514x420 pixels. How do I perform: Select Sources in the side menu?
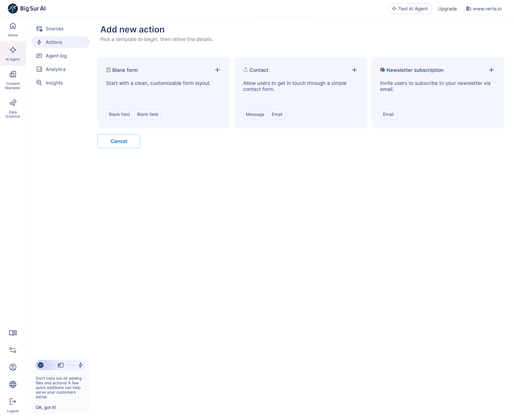pos(54,29)
